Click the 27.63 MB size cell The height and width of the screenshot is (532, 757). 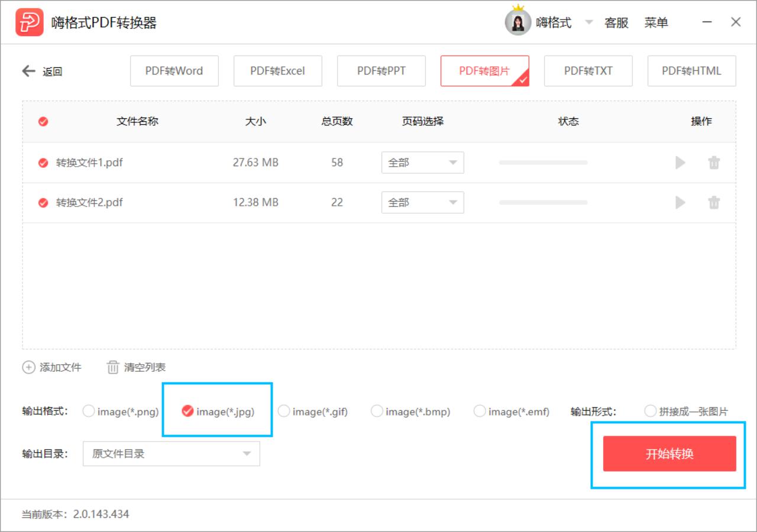255,163
